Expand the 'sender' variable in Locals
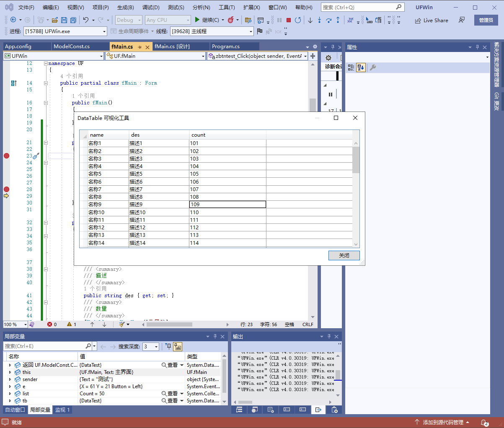This screenshot has width=504, height=428. pos(10,379)
